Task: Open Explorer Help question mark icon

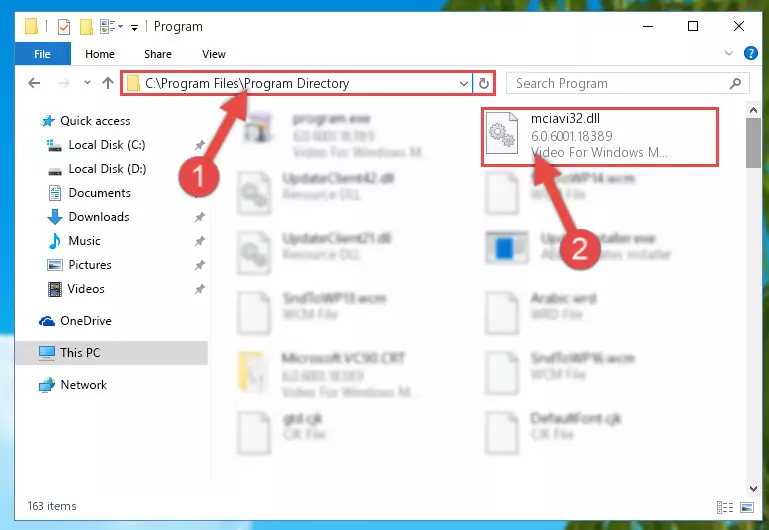Action: pos(750,53)
